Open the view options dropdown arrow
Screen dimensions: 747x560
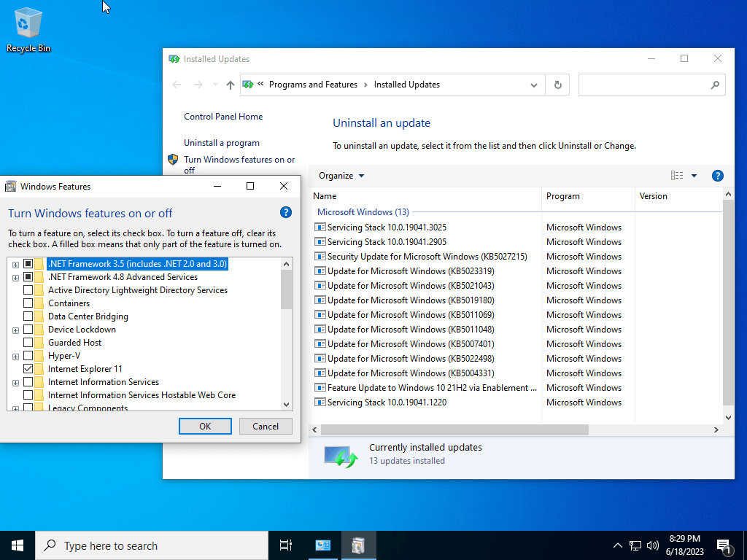click(x=694, y=176)
